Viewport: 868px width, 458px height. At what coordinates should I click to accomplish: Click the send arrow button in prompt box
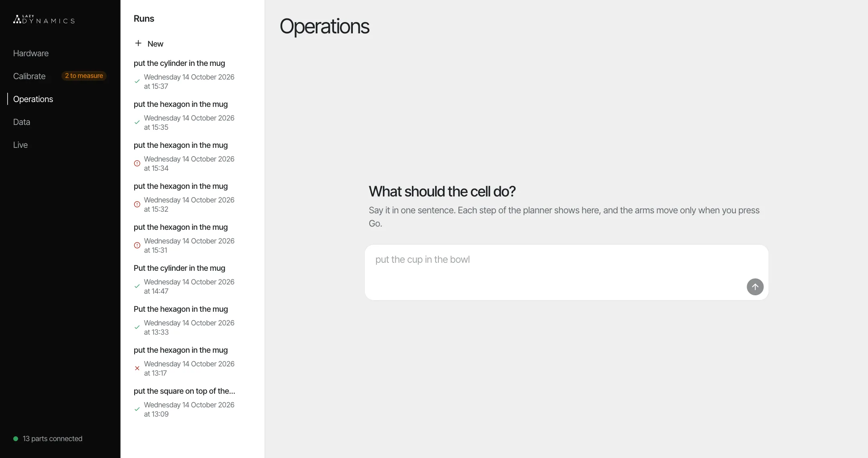(755, 287)
